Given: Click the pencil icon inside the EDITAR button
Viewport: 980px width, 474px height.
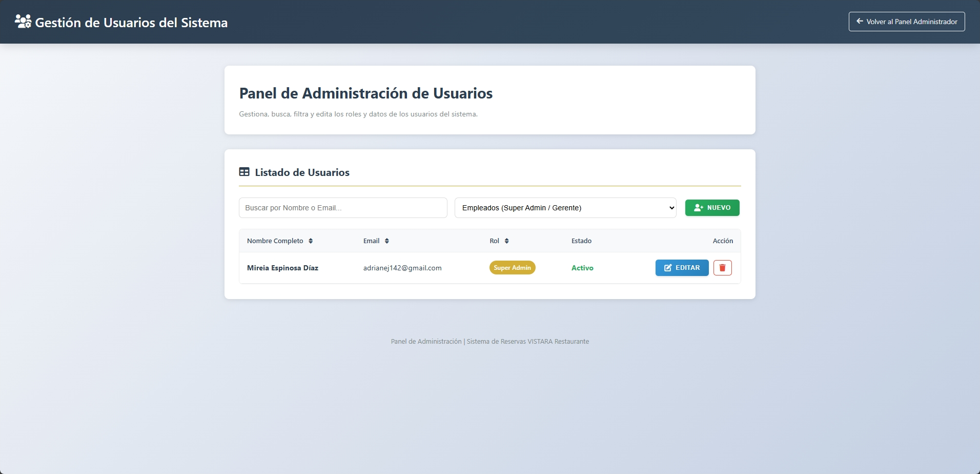Looking at the screenshot, I should pos(668,267).
